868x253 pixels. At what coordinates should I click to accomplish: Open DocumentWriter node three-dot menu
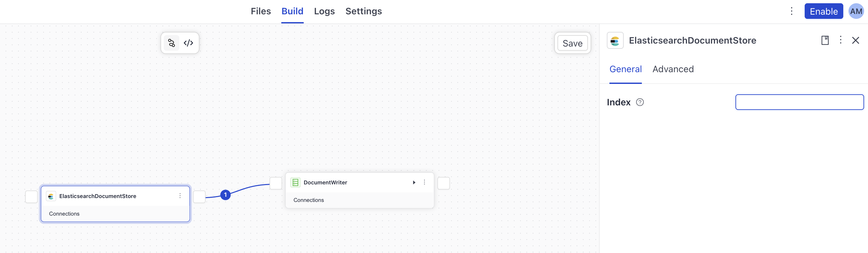tap(424, 182)
